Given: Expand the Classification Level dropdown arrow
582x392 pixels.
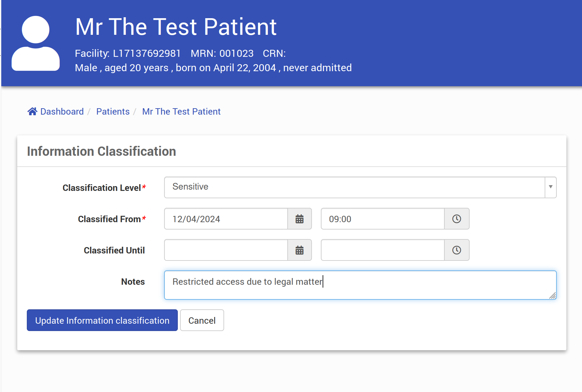Looking at the screenshot, I should coord(550,187).
